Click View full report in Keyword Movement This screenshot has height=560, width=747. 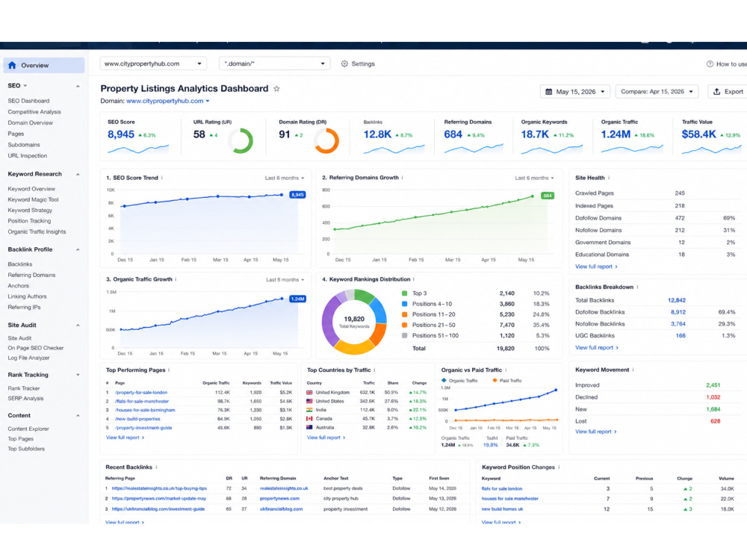595,432
